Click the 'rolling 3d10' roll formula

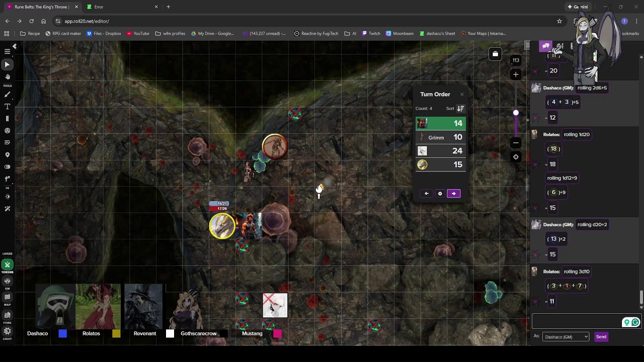coord(577,271)
